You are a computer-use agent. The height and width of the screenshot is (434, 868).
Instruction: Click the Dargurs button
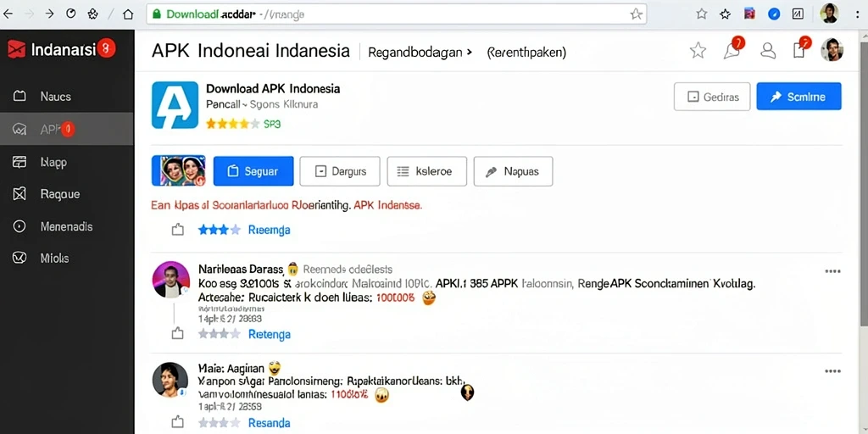click(340, 171)
